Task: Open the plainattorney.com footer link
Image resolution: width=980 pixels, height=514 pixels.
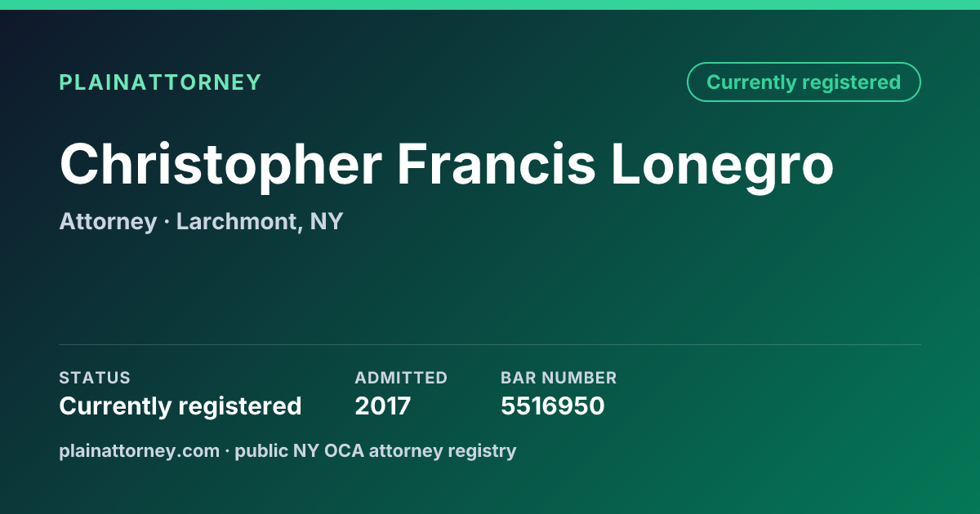Action: pos(140,451)
